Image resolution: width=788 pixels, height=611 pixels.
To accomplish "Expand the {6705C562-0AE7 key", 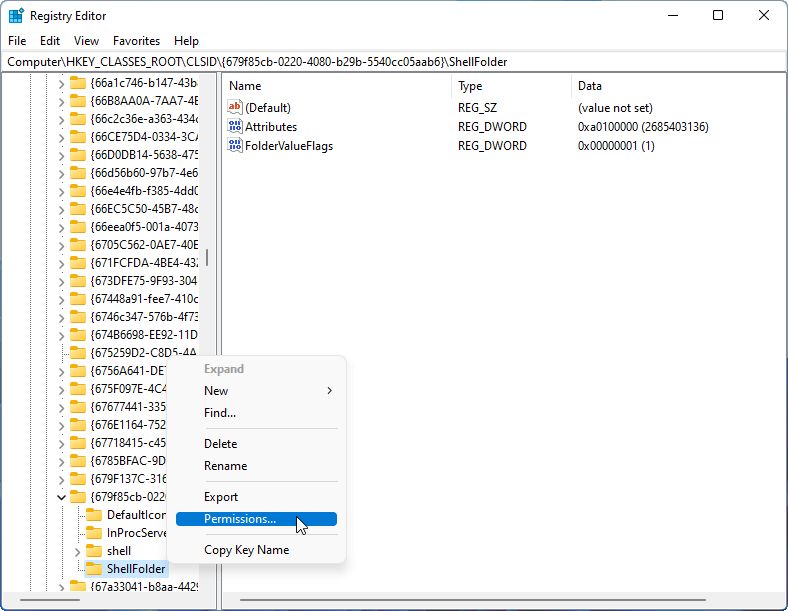I will click(x=61, y=246).
